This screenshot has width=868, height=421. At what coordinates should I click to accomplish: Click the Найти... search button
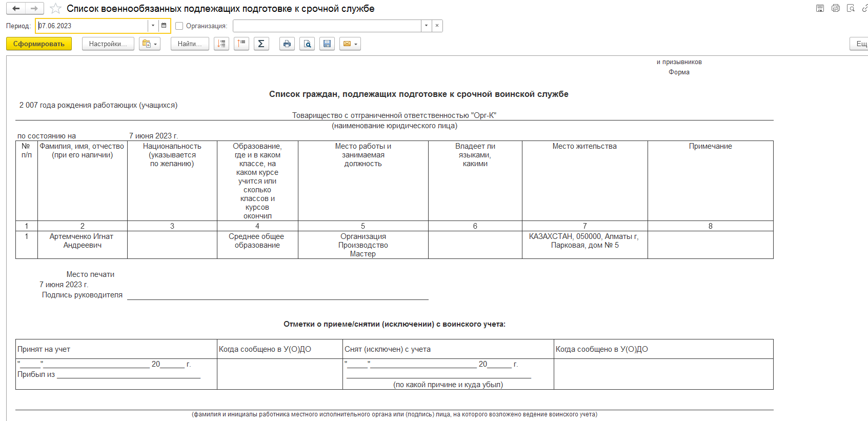190,44
